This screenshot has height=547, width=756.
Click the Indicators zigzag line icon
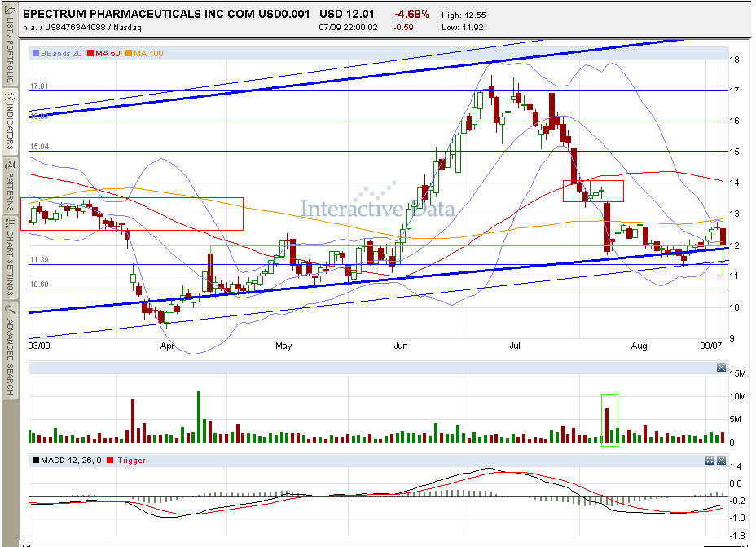coord(10,95)
